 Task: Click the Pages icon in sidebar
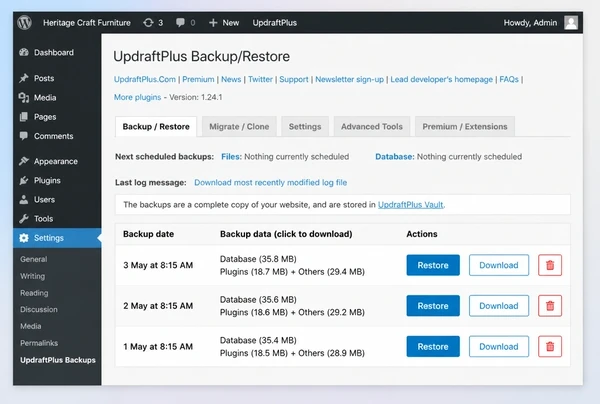coord(24,117)
